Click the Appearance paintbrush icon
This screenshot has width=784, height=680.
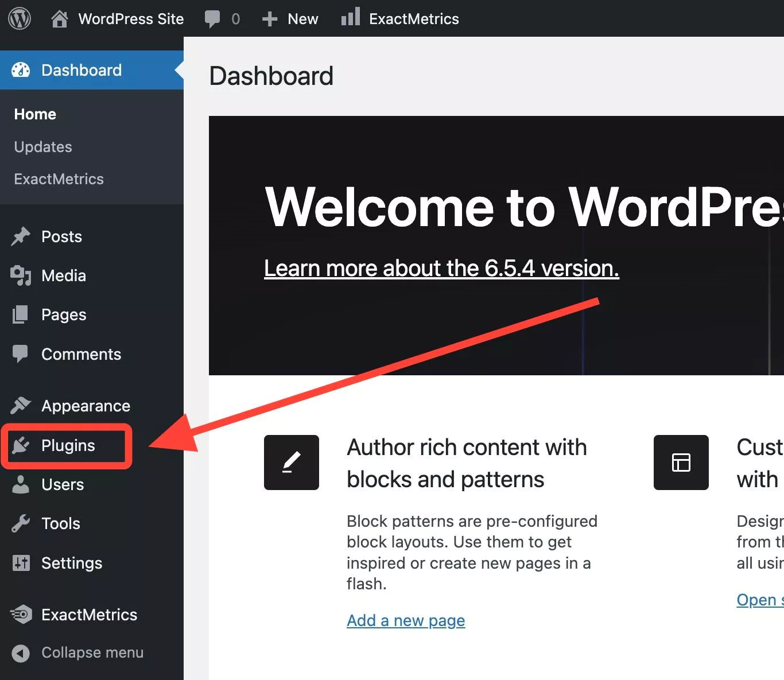(x=21, y=406)
